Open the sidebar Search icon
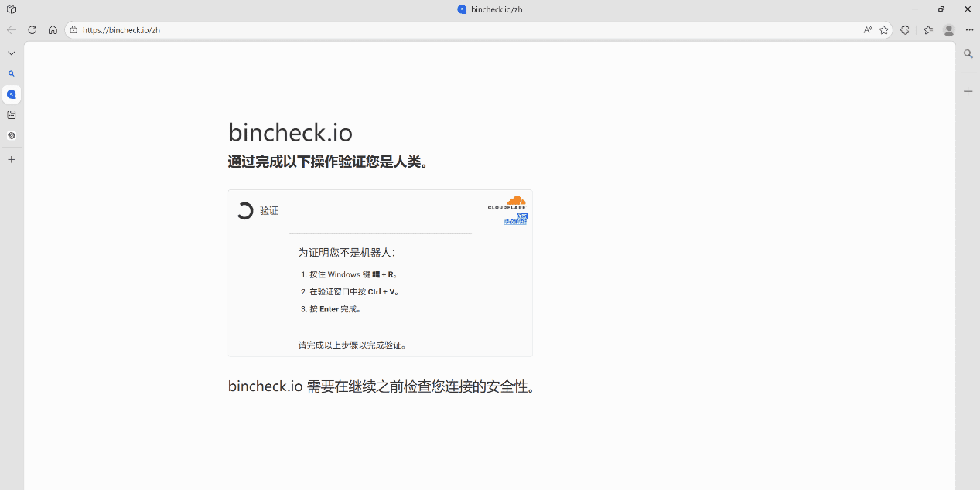 (x=968, y=54)
